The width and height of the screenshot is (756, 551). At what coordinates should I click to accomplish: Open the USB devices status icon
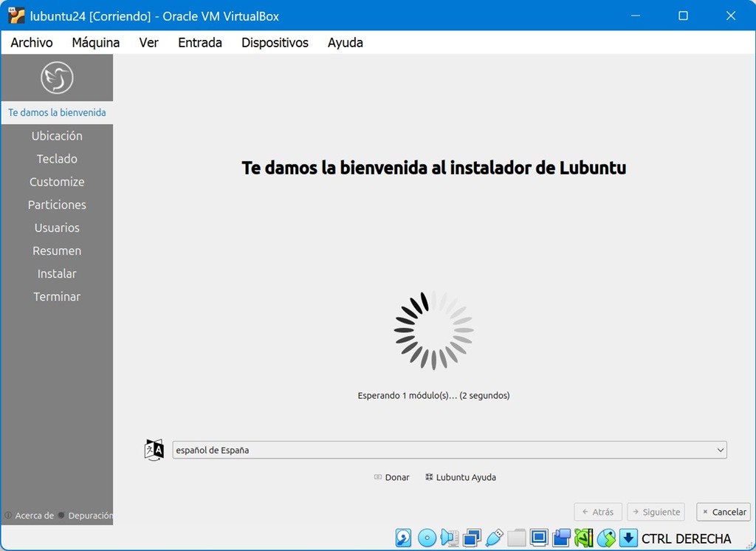(x=495, y=538)
